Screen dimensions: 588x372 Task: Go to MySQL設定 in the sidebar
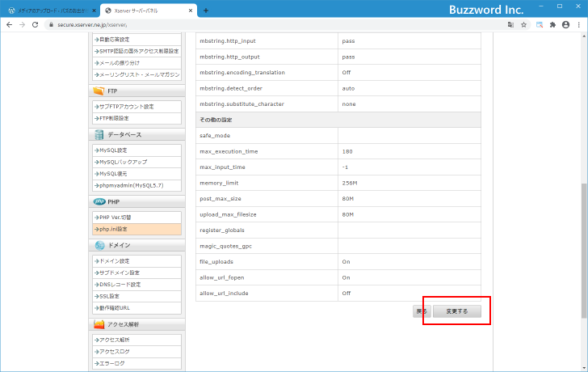click(x=113, y=150)
